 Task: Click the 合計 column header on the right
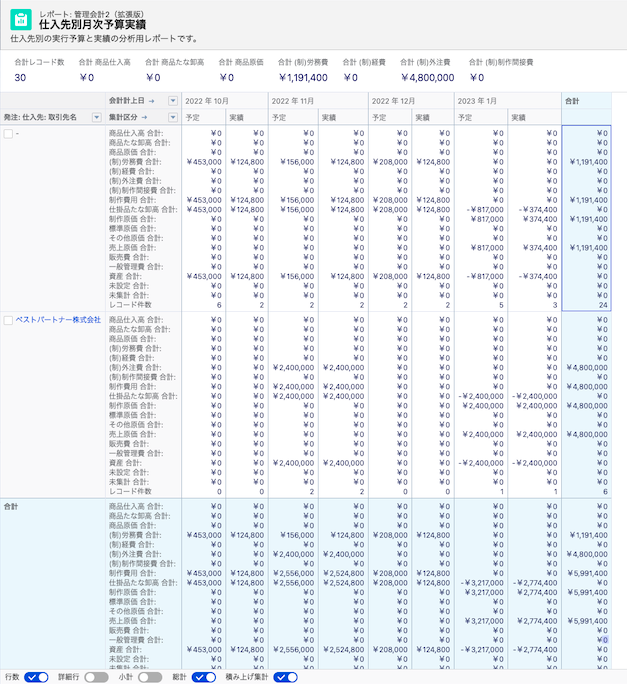tap(572, 101)
